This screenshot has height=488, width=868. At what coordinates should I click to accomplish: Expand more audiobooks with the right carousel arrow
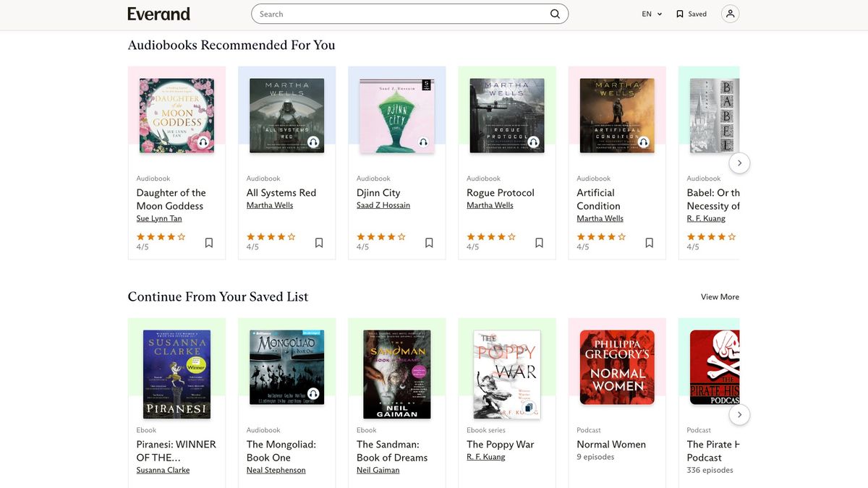[739, 163]
